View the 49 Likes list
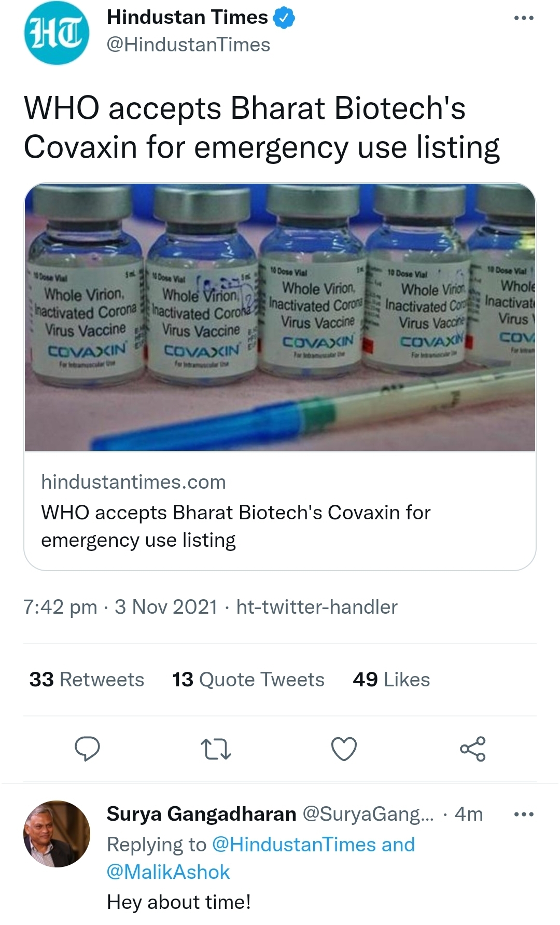This screenshot has width=560, height=925. pyautogui.click(x=391, y=680)
